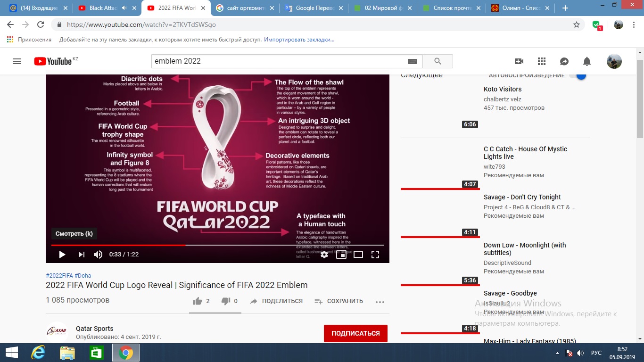Click the search magnifier button

[438, 61]
